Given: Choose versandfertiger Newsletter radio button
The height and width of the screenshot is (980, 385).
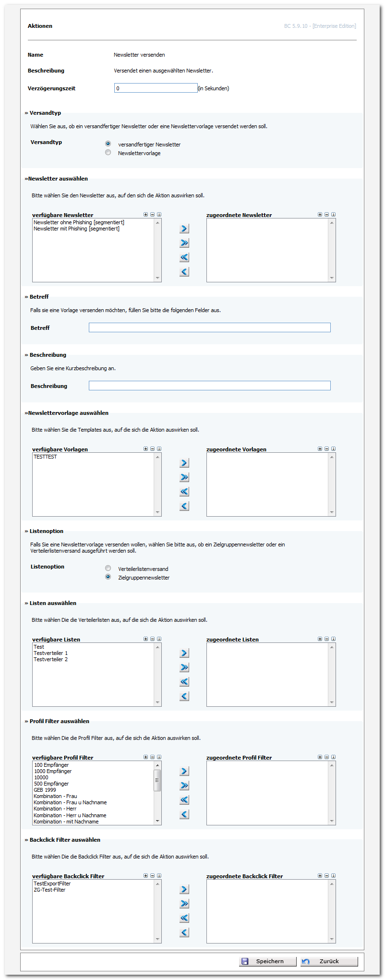Looking at the screenshot, I should pos(108,144).
